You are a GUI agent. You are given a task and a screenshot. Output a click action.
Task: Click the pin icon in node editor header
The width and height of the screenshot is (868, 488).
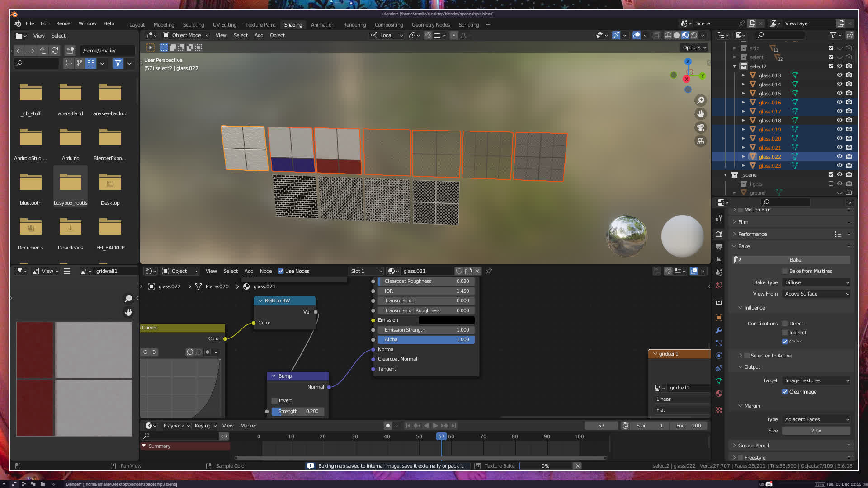[x=489, y=271]
